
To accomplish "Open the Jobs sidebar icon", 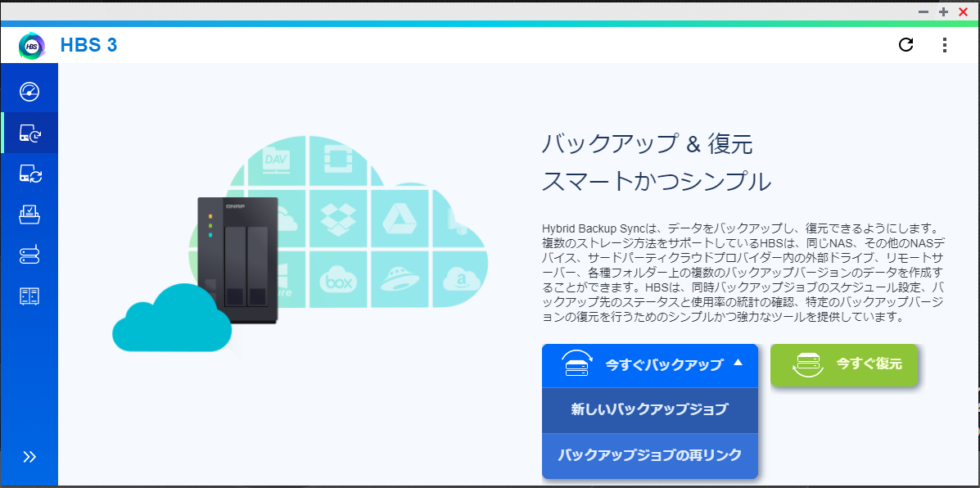I will (x=29, y=215).
